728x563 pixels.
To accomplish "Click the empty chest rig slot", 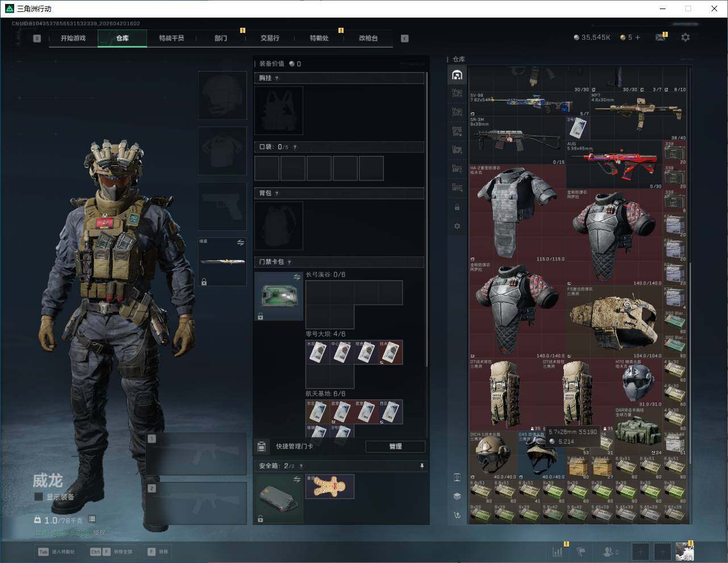I will point(279,111).
